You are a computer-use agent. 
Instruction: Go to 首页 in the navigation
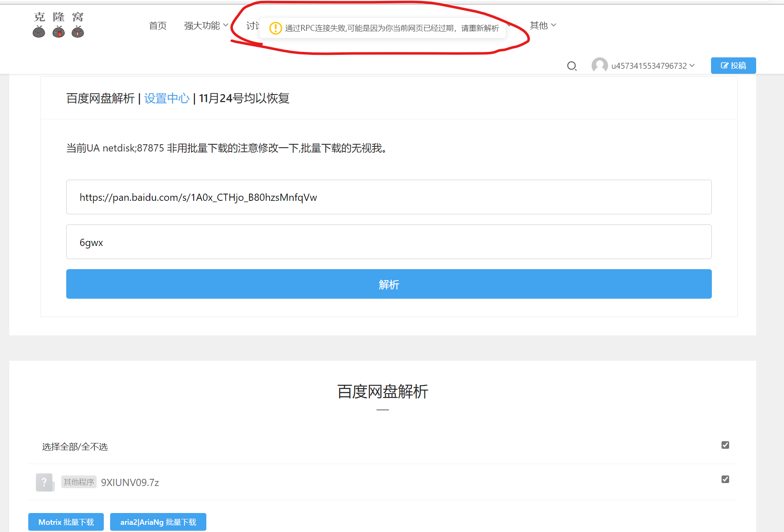158,26
